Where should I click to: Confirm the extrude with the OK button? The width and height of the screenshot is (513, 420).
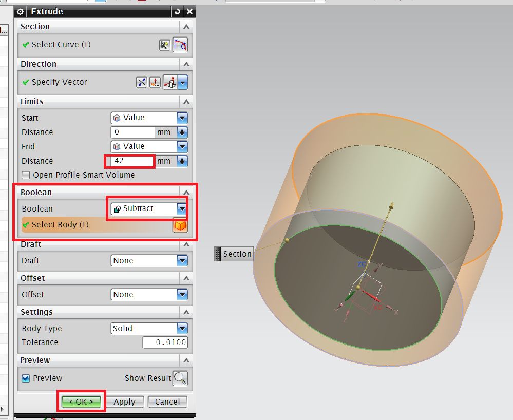[81, 402]
